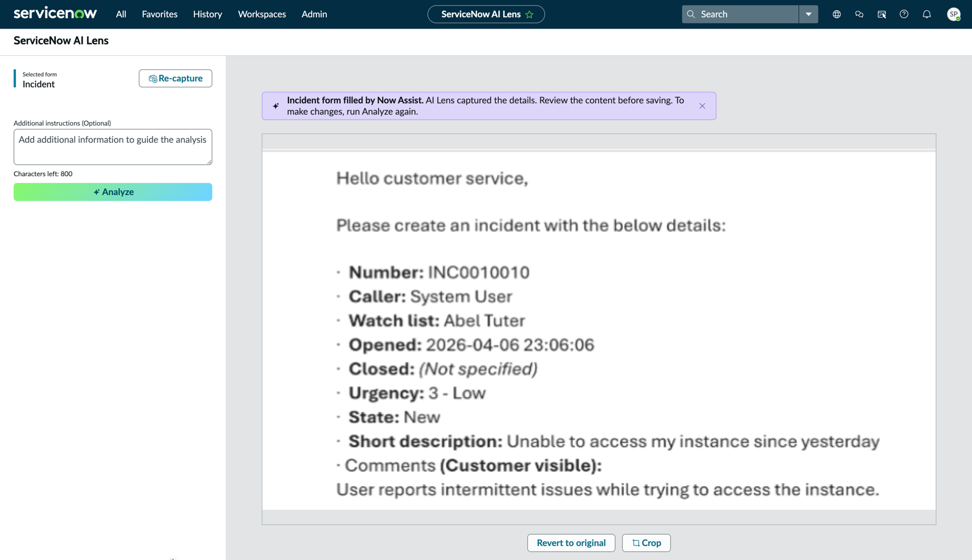
Task: Click the 'Selected form' Incident label
Action: [x=39, y=80]
